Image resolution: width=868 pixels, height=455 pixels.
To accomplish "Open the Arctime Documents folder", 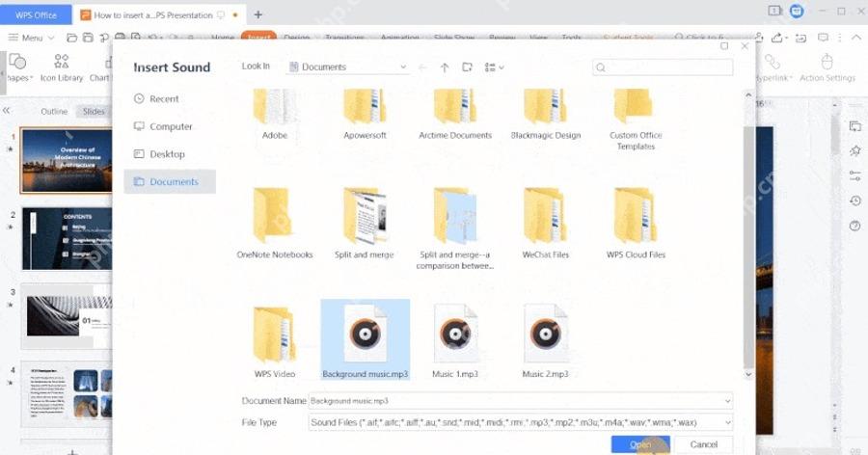I will 455,114.
